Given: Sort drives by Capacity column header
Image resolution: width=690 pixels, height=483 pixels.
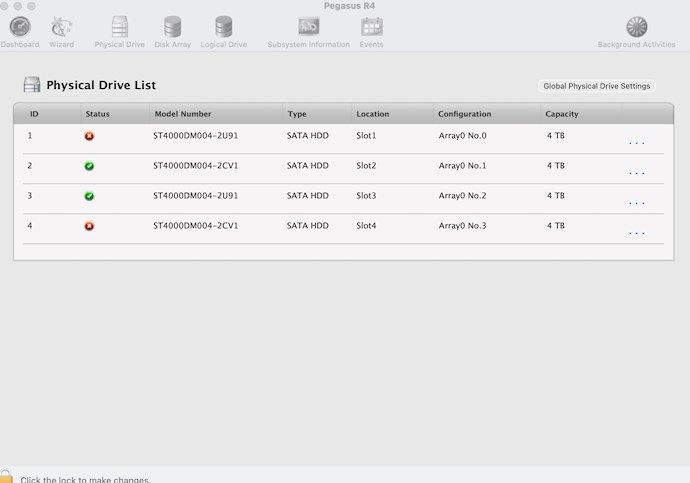Looking at the screenshot, I should point(562,114).
